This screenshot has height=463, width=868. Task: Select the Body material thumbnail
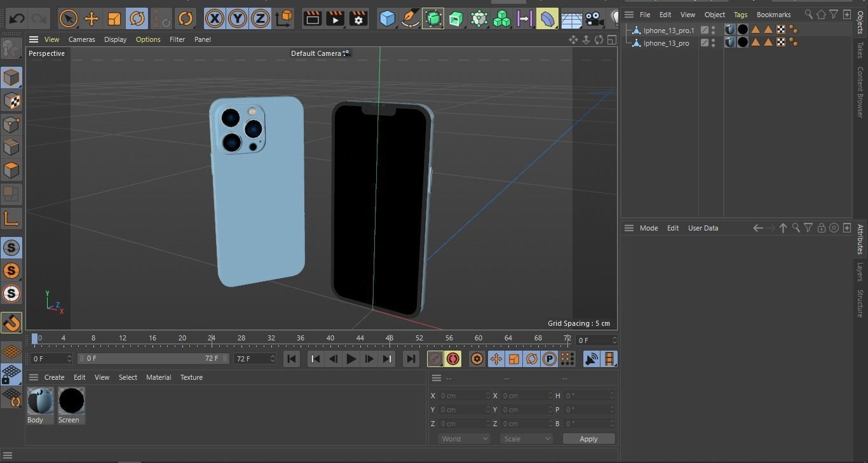(x=40, y=401)
